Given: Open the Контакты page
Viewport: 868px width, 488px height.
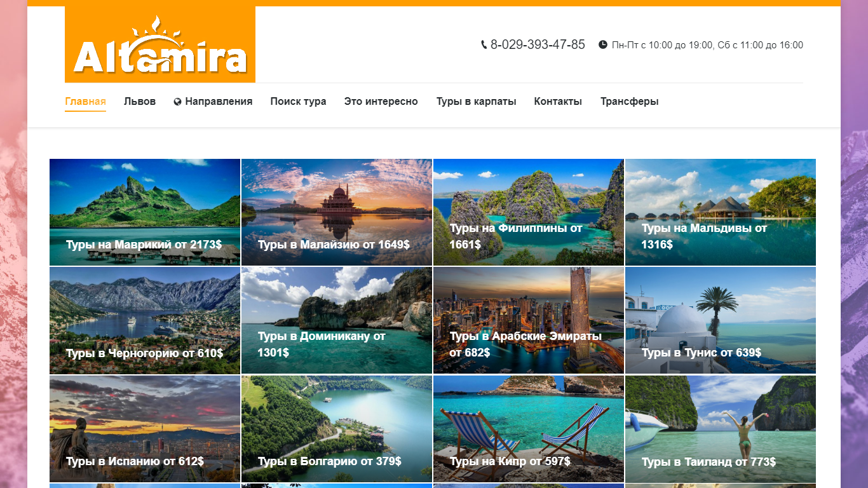Looking at the screenshot, I should (x=558, y=102).
